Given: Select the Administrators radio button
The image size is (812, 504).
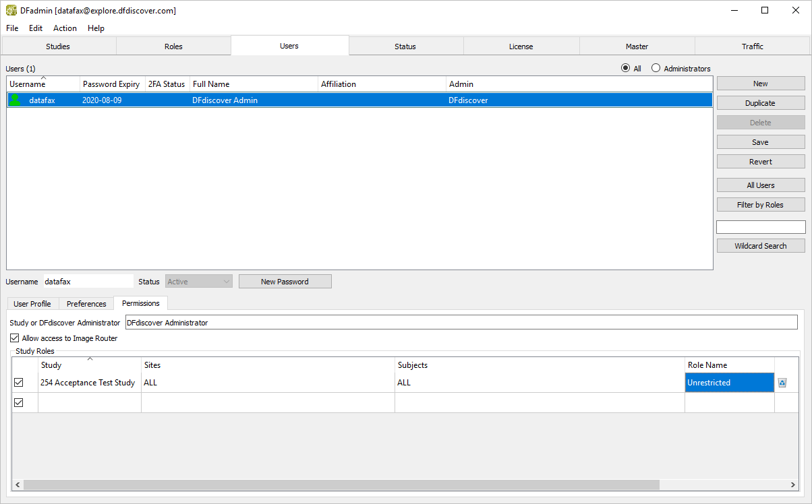Looking at the screenshot, I should (x=656, y=69).
